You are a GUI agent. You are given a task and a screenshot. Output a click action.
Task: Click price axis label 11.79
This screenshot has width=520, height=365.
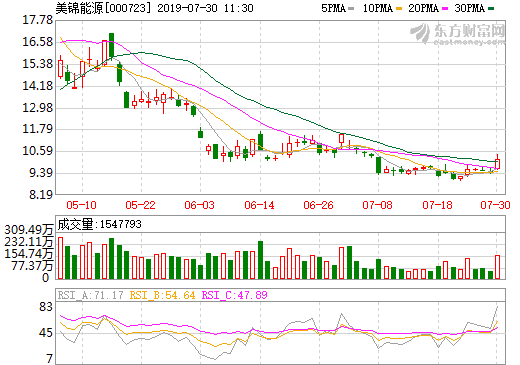point(38,129)
